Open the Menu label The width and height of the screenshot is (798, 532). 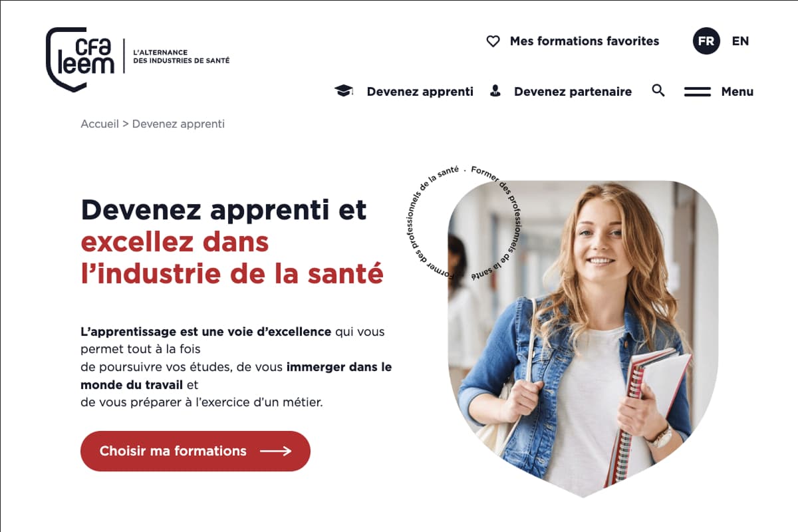[x=737, y=92]
